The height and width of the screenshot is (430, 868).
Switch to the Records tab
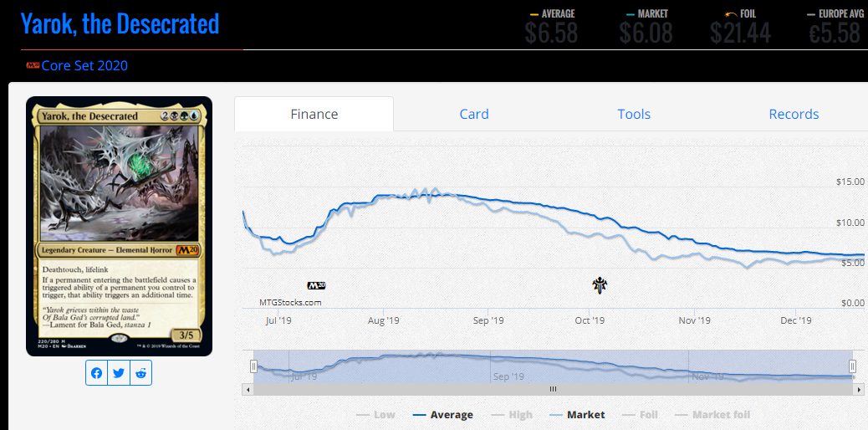(x=794, y=114)
